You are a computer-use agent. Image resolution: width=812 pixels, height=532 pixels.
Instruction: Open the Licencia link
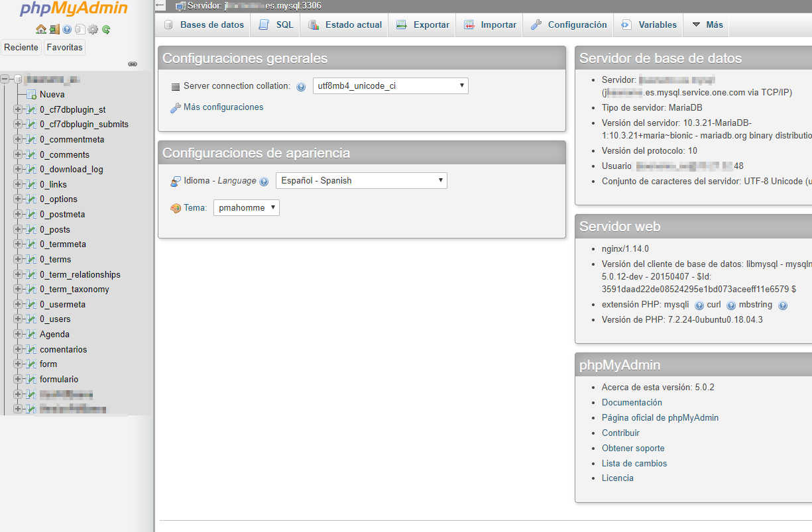coord(618,478)
